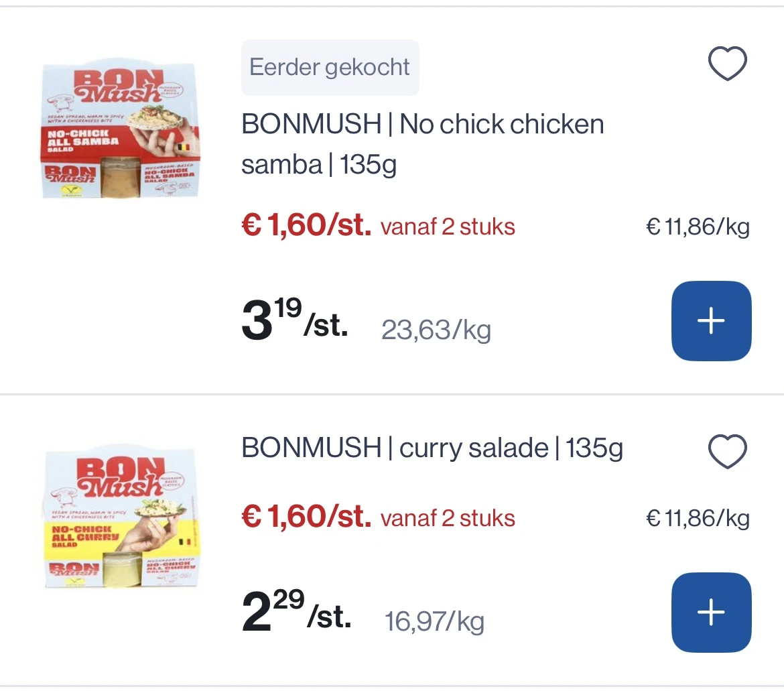Tap the €1,60/st. promo on curry salade
Screen dimensions: 784x693
pos(306,517)
